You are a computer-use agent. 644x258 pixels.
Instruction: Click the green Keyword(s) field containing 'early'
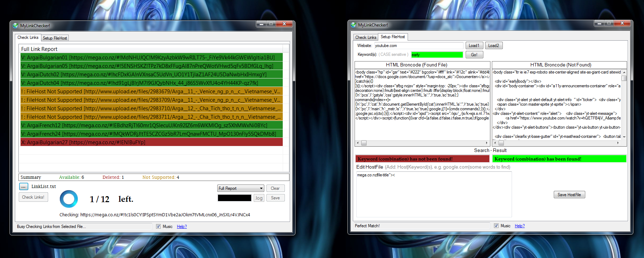[x=437, y=55]
